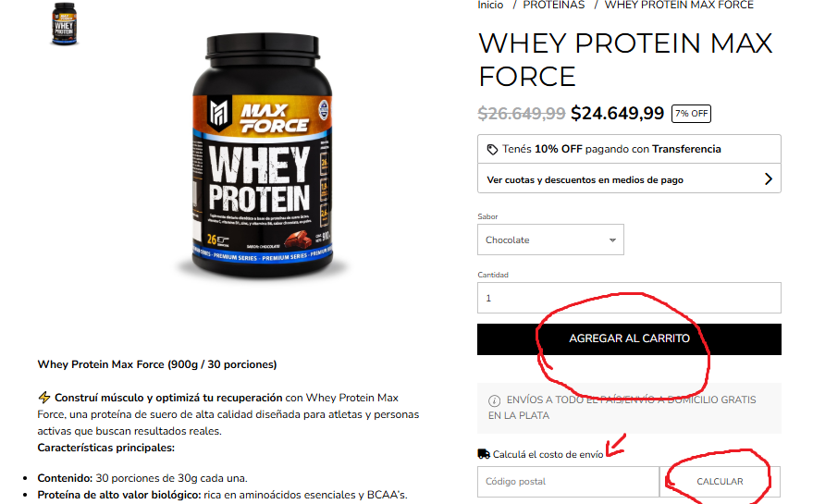Click the right chevron arrow in payment box
Viewport: 813px width, 504px height.
click(x=769, y=179)
